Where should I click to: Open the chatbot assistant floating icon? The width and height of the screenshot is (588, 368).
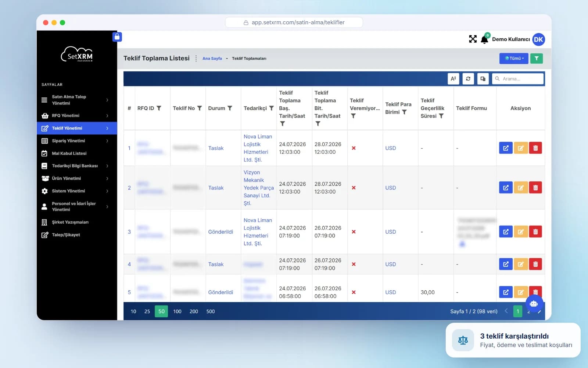point(534,304)
